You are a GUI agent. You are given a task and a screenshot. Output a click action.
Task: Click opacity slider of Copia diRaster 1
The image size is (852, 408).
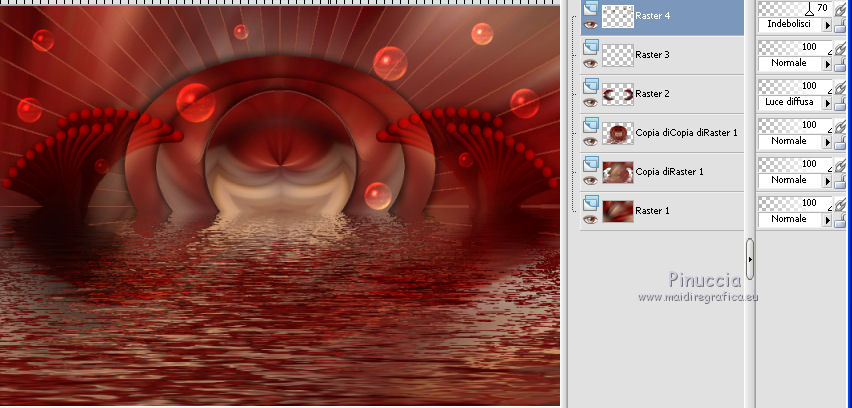point(795,165)
